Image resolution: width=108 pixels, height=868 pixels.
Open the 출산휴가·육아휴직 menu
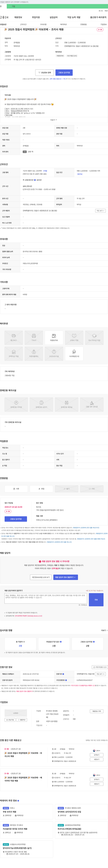coord(98,17)
